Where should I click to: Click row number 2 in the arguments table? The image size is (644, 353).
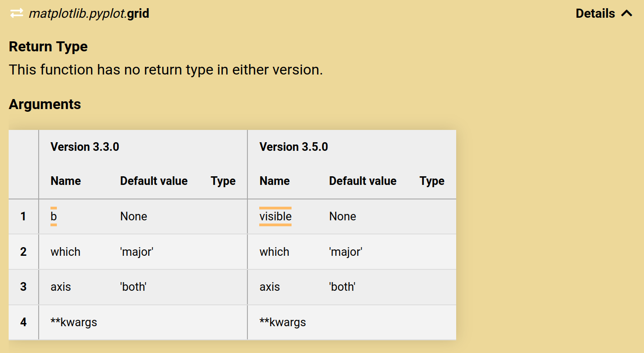[x=23, y=252]
